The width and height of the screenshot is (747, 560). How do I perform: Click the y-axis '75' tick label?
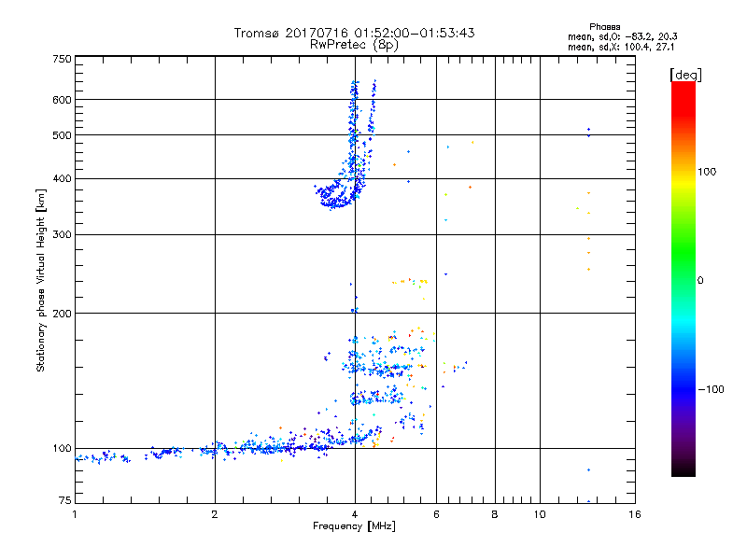pyautogui.click(x=65, y=500)
